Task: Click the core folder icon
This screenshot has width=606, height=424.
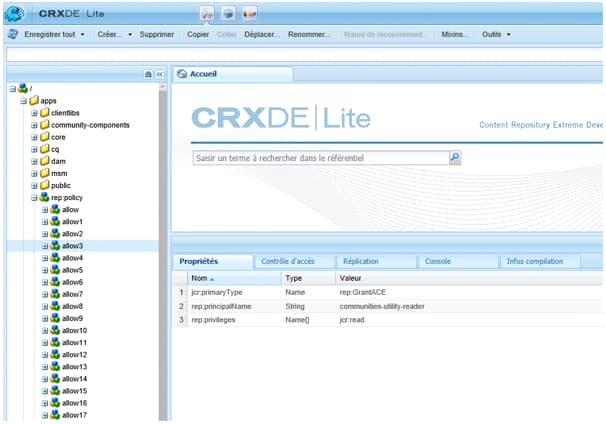Action: 45,137
